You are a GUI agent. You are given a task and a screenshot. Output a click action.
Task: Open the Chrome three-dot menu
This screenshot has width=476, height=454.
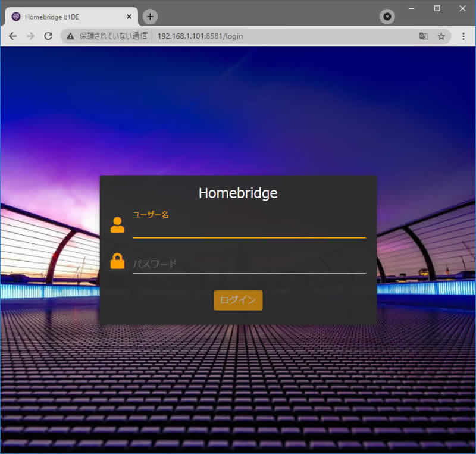(x=464, y=36)
